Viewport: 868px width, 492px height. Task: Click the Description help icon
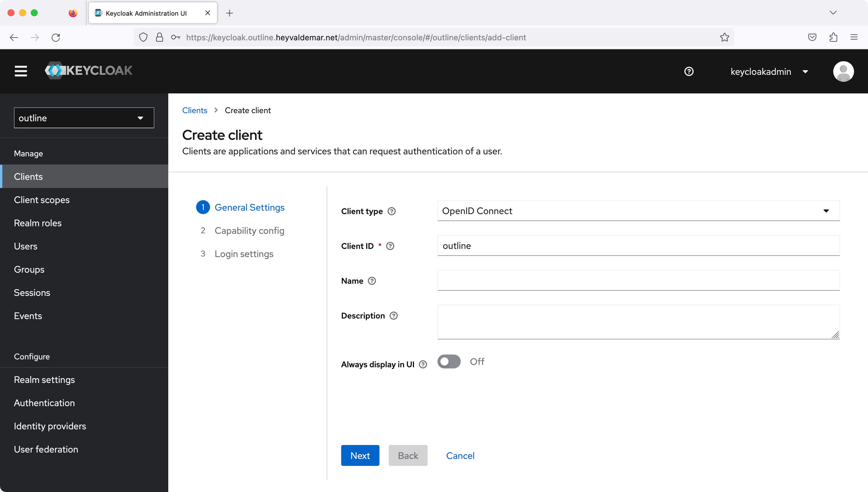click(393, 315)
